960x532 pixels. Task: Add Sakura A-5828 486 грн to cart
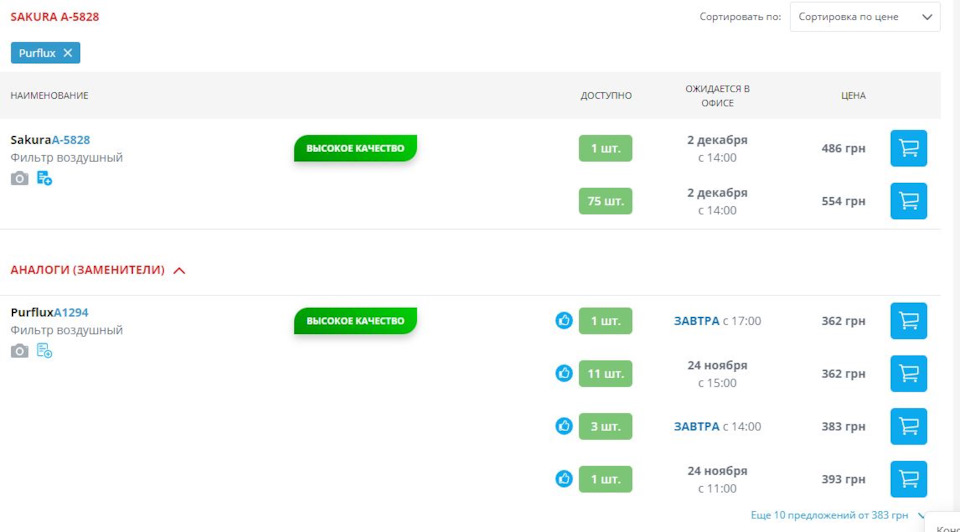click(x=909, y=148)
